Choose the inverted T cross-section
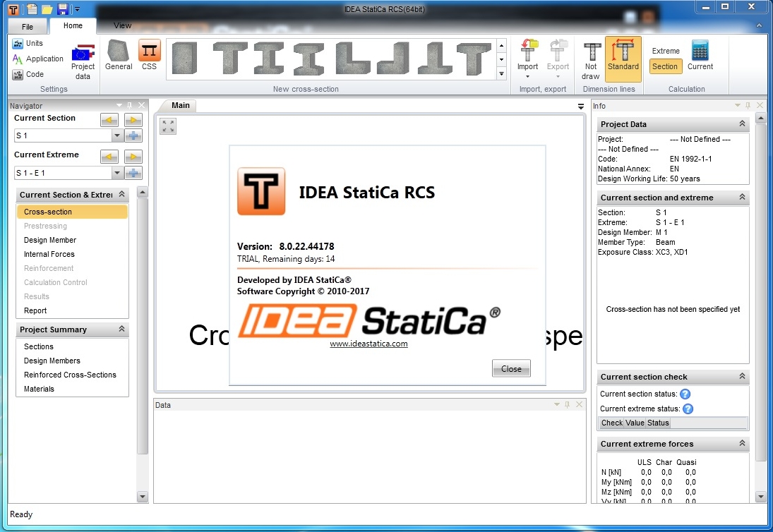The height and width of the screenshot is (532, 773). (436, 58)
